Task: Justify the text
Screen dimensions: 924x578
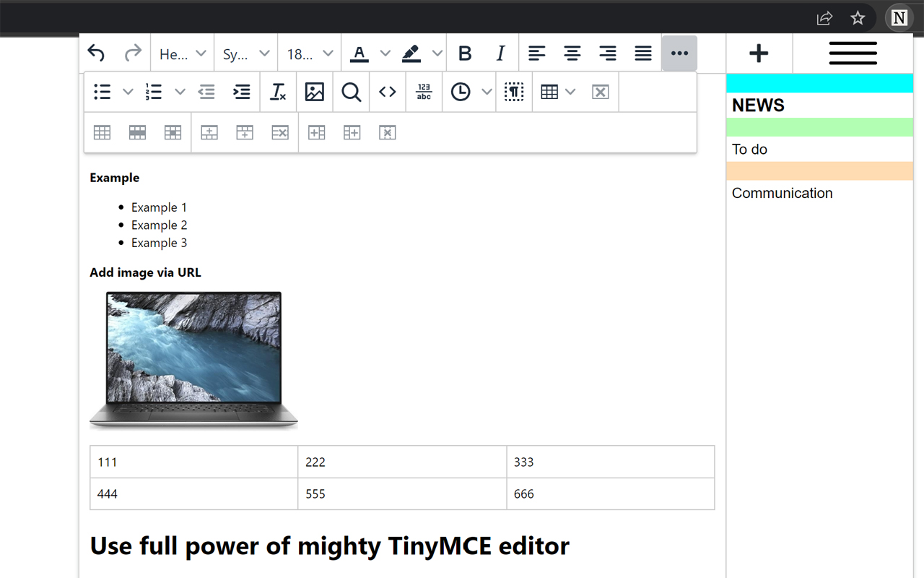Action: click(x=643, y=53)
